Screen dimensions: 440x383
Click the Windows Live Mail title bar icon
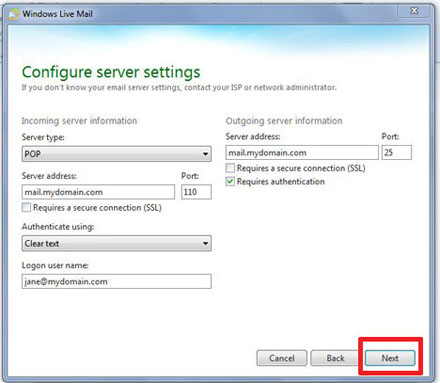14,14
